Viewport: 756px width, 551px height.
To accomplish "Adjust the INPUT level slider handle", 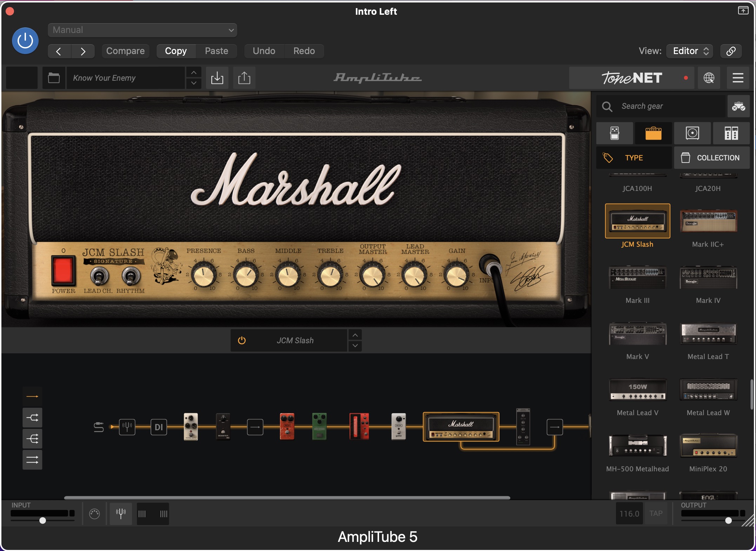I will tap(42, 520).
